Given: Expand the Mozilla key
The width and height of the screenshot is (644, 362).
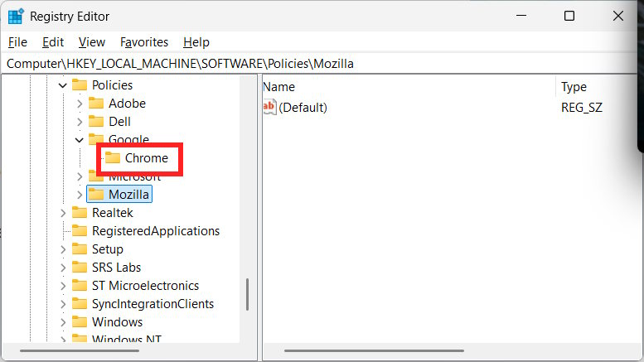Looking at the screenshot, I should tap(80, 195).
